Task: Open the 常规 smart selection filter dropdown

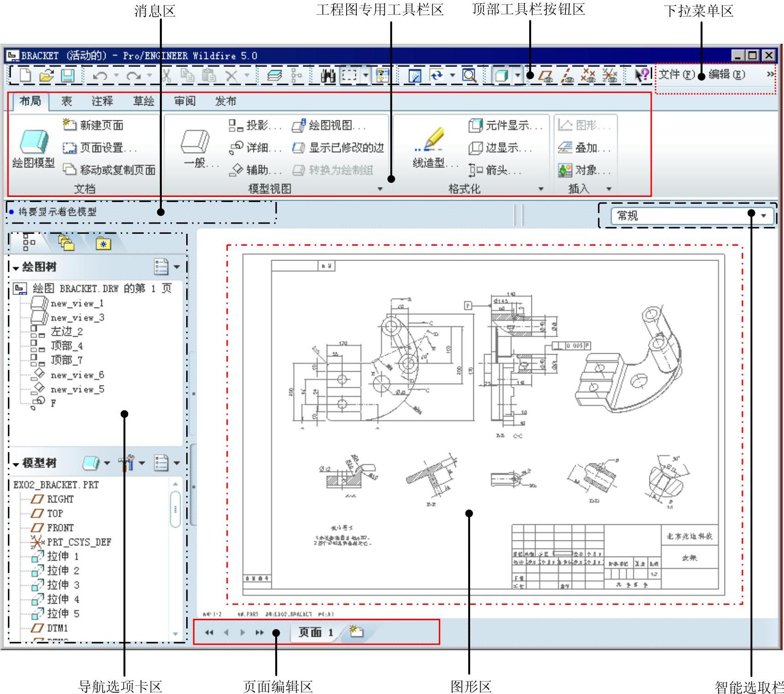Action: [x=763, y=215]
